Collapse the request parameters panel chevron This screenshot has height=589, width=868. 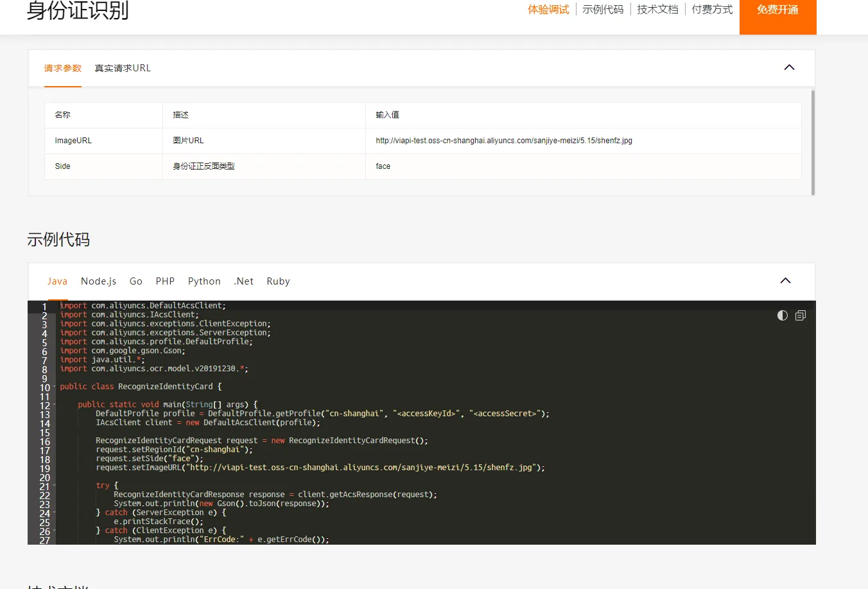click(x=789, y=67)
